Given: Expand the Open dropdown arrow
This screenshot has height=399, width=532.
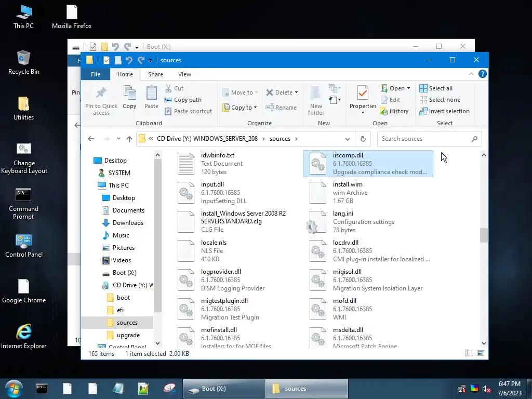Looking at the screenshot, I should tap(408, 88).
